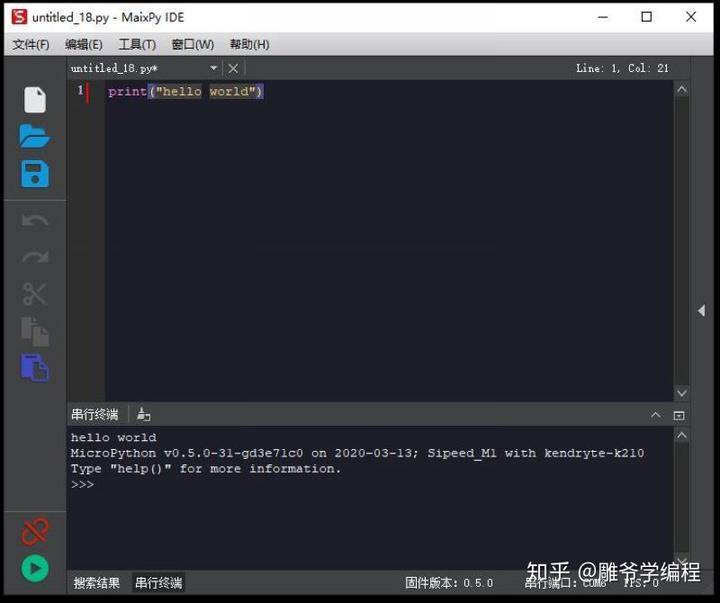Run the script with the green play button
720x603 pixels.
click(x=35, y=569)
